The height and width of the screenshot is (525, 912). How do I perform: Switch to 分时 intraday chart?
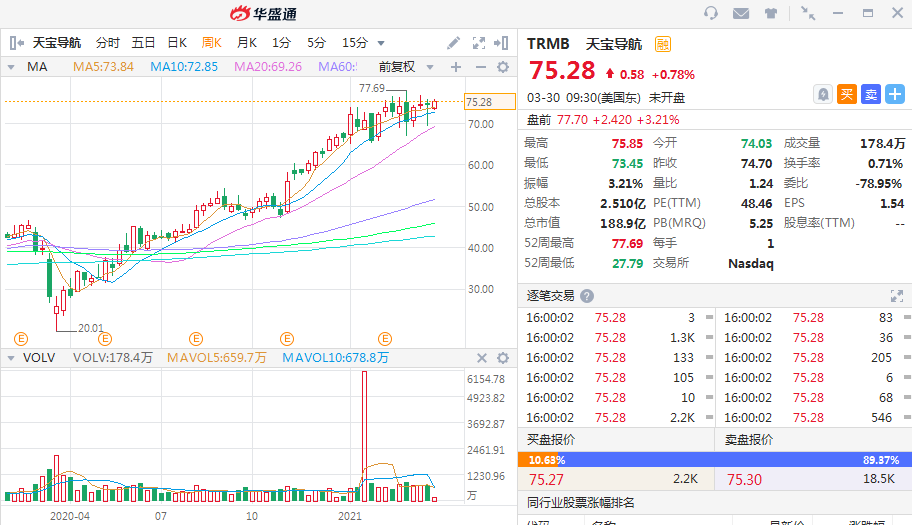[x=108, y=43]
